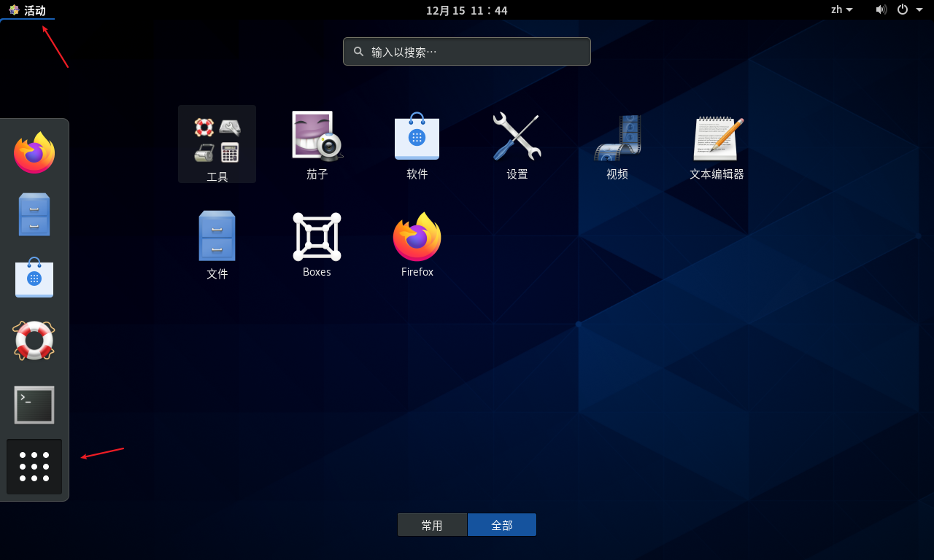Switch to the 全部 all tab

click(x=502, y=525)
